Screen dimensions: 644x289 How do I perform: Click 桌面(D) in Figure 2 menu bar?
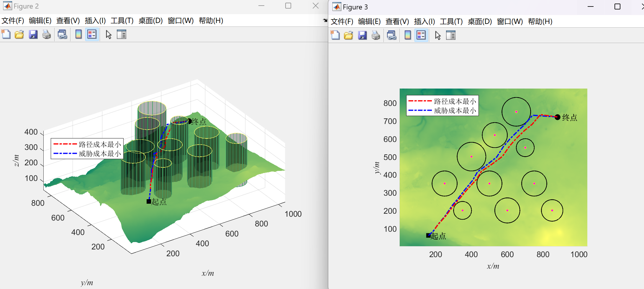click(150, 21)
